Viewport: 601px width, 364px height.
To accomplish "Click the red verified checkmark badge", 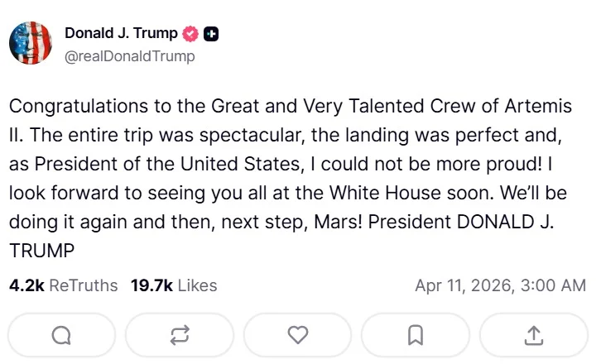I will click(x=190, y=34).
